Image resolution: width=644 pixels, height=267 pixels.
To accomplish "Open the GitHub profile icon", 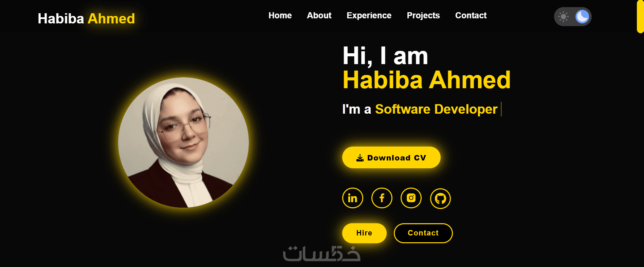I will click(x=440, y=198).
